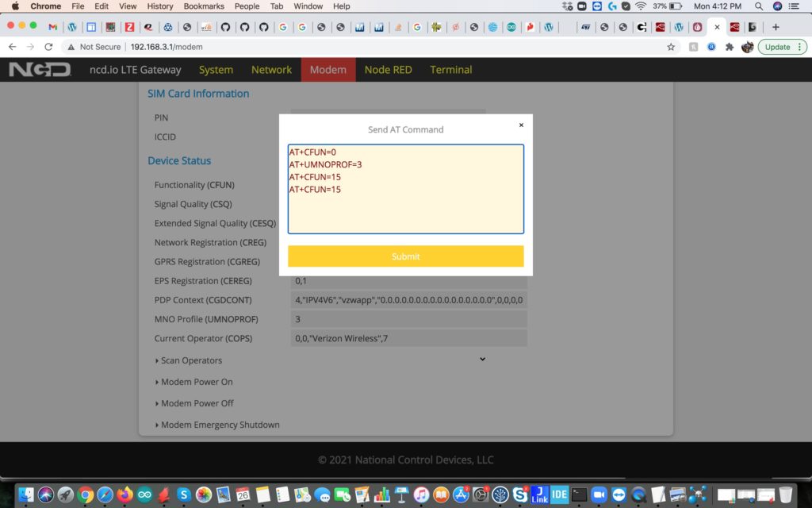Check the battery status in the menu bar
Viewport: 812px width, 508px height.
tap(671, 7)
